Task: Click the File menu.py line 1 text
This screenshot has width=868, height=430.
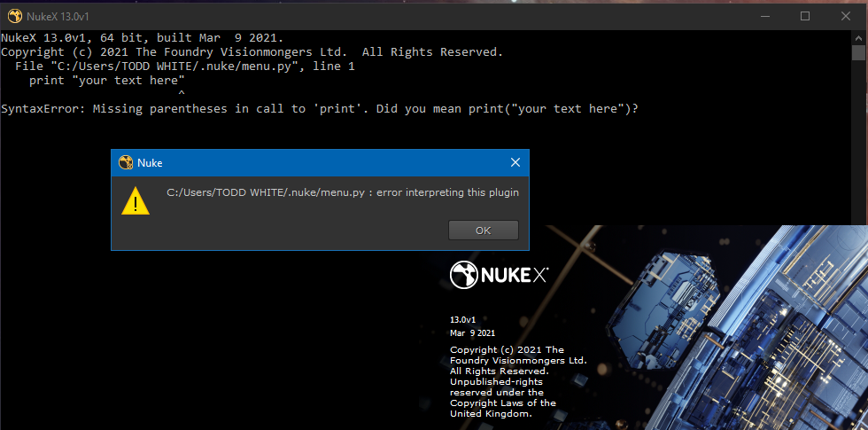Action: 185,66
